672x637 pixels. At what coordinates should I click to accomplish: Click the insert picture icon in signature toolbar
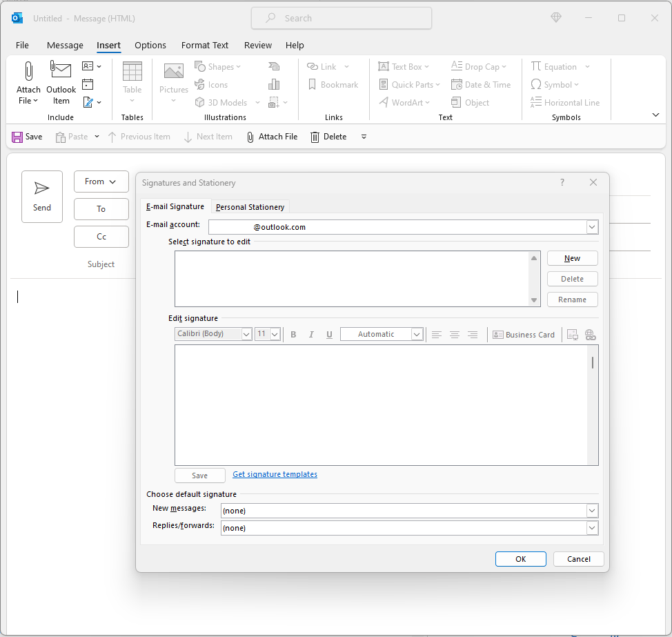[572, 335]
